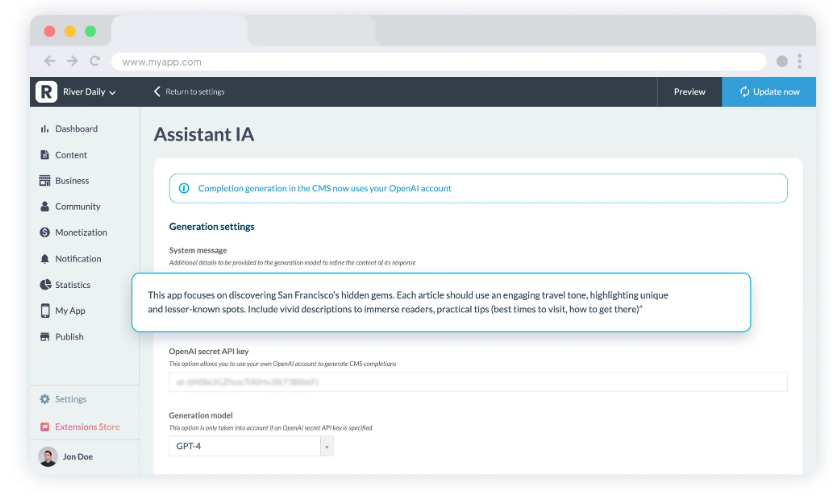The image size is (832, 496).
Task: Expand the River Daily app dropdown
Action: click(x=89, y=92)
